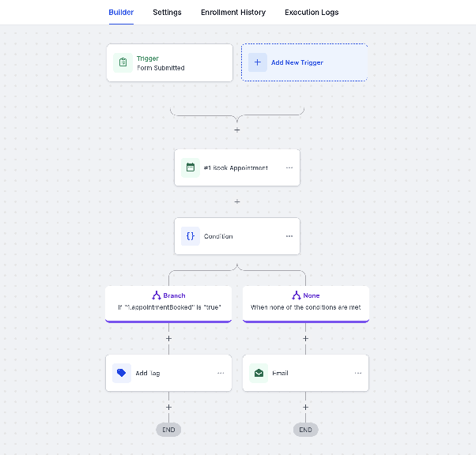Screen dimensions: 476x455
Task: Click the plus icon in Add New Trigger
Action: click(258, 62)
